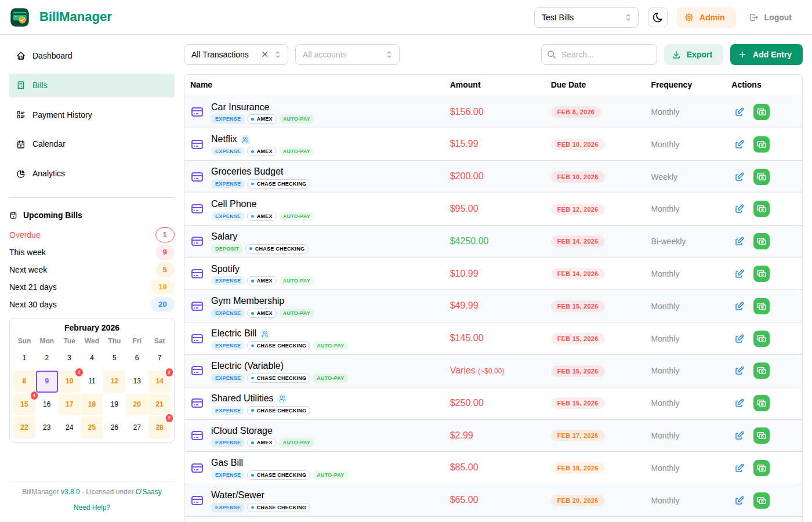This screenshot has width=812, height=522.
Task: Click the BillManager logo icon
Action: (x=20, y=17)
